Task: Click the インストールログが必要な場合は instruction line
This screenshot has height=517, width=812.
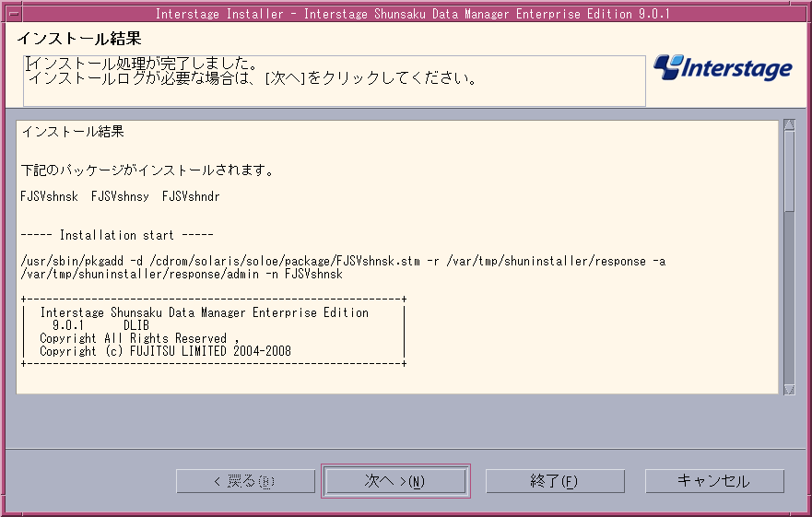Action: click(253, 78)
